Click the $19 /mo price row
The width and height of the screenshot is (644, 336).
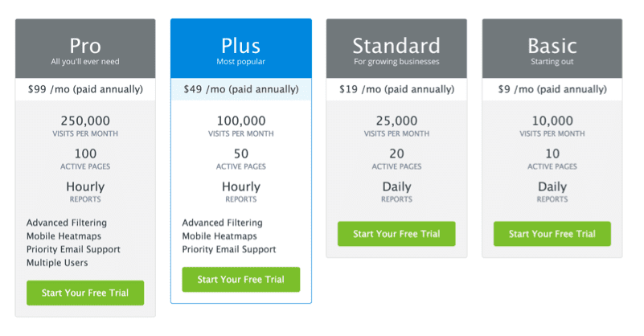pyautogui.click(x=396, y=89)
